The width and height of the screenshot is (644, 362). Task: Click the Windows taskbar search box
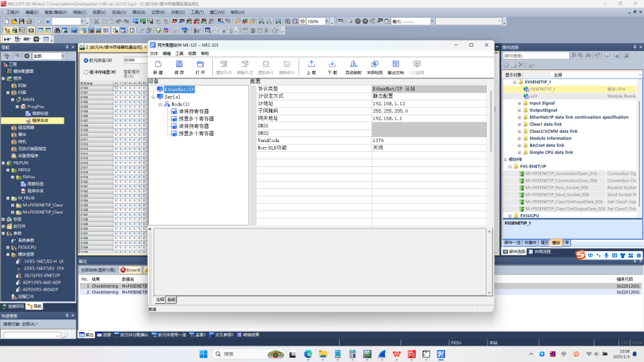pos(248,354)
